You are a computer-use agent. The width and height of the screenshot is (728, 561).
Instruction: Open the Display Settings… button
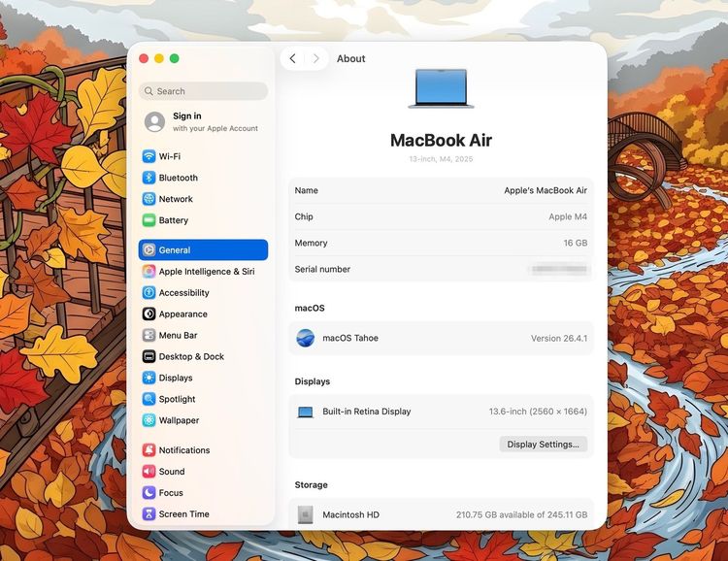[x=544, y=444]
